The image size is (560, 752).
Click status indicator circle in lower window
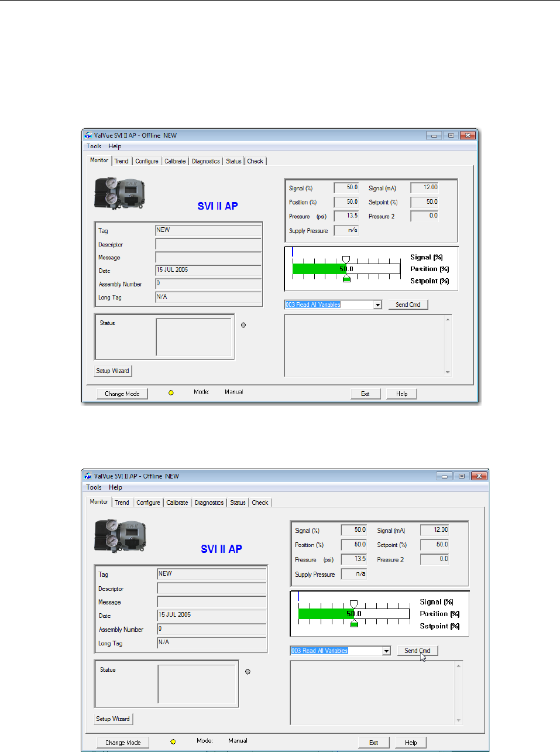pos(248,672)
